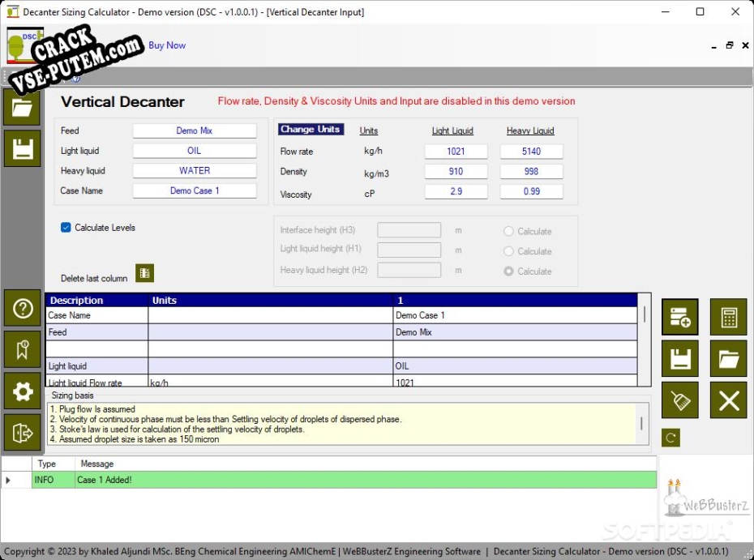Save using the left sidebar floppy disk icon
Viewport: 754px width, 560px height.
[x=22, y=148]
